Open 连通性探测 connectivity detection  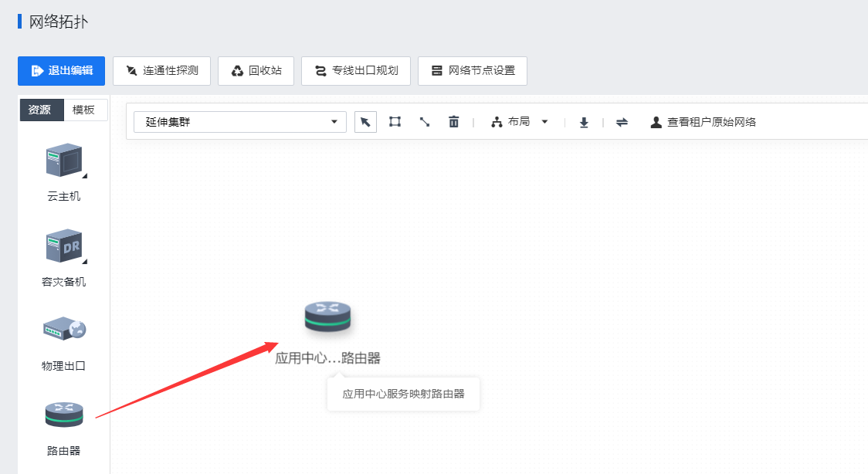click(x=162, y=71)
